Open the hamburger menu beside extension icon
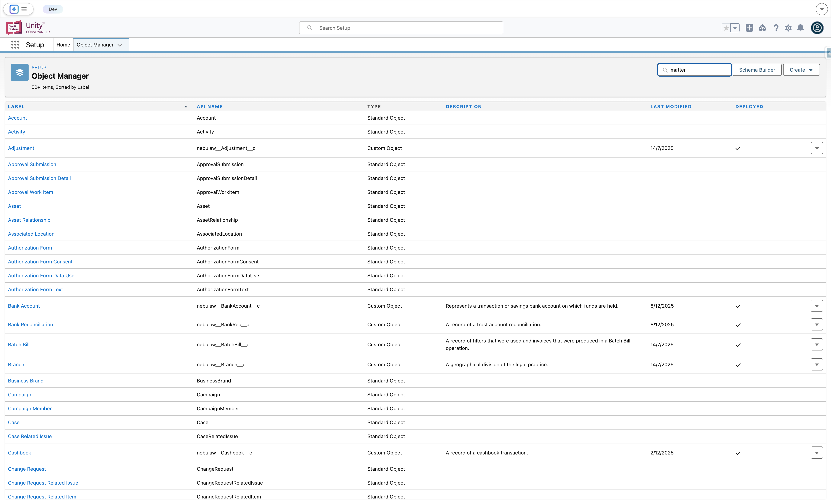 point(24,9)
